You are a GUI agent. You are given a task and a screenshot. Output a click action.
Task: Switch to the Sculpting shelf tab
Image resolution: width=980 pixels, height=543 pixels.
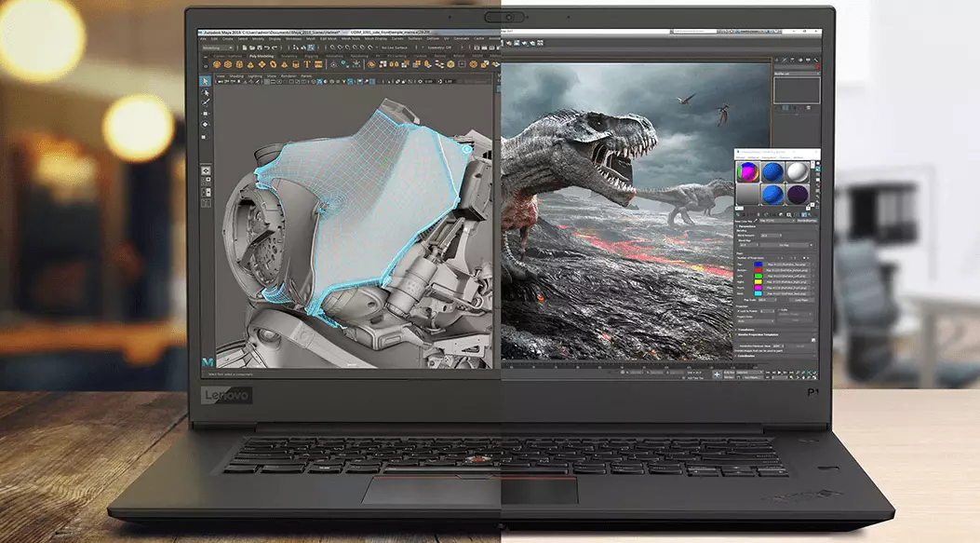pos(287,56)
